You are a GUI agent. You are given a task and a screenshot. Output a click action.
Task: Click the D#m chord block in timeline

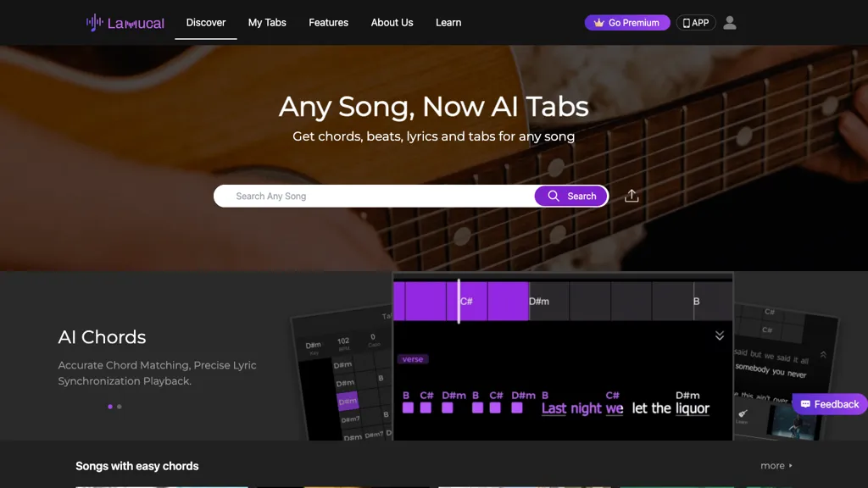pyautogui.click(x=548, y=301)
